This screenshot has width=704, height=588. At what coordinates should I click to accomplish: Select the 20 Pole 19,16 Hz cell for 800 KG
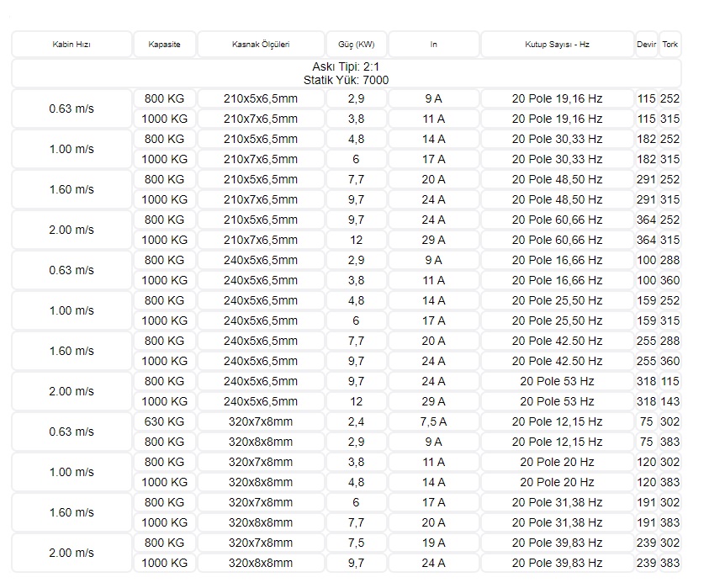(x=557, y=98)
